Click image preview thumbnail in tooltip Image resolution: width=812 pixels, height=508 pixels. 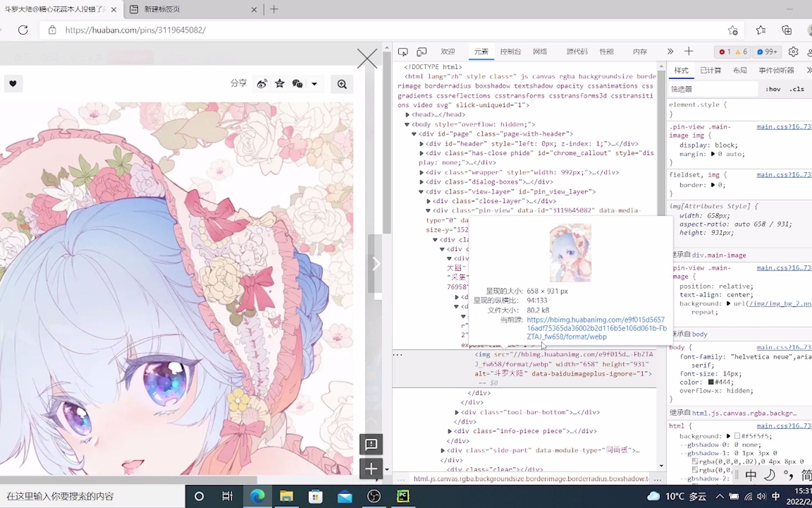click(571, 253)
